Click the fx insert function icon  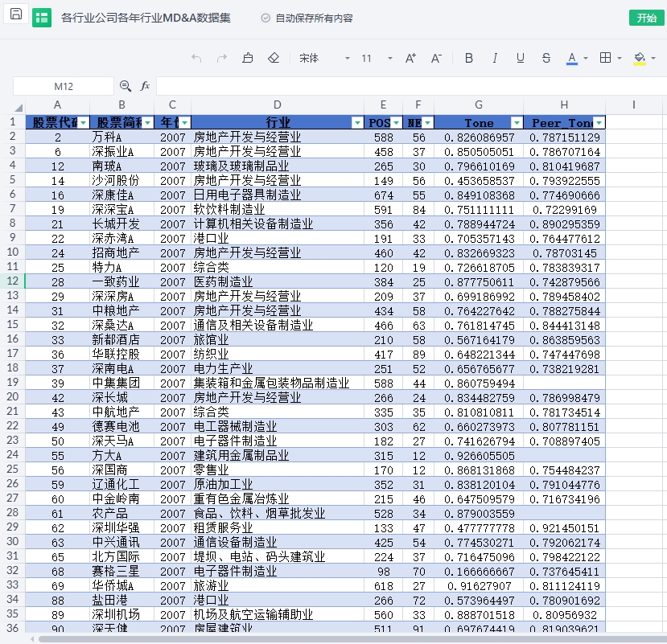tap(145, 86)
